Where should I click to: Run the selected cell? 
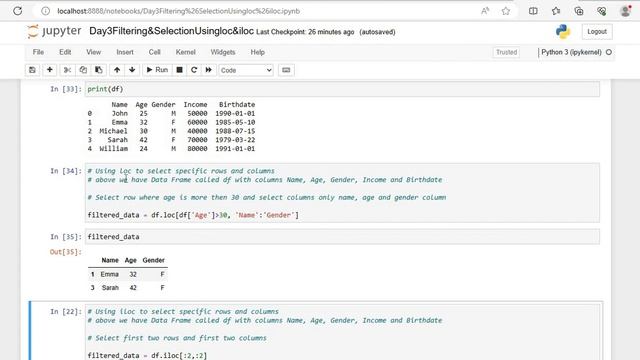[x=157, y=70]
